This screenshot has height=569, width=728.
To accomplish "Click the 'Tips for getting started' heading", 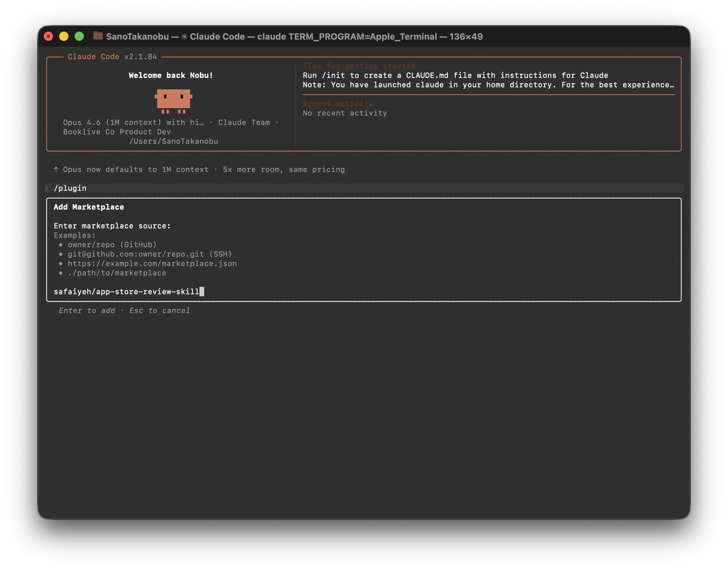I will [359, 66].
